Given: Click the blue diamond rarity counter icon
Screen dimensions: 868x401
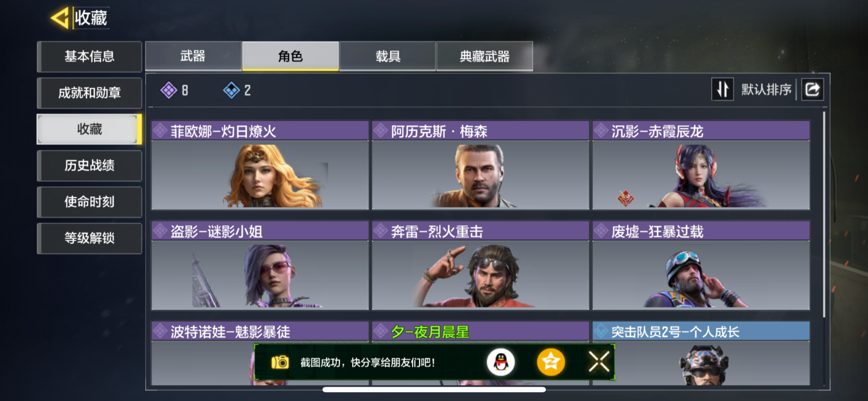Looking at the screenshot, I should 231,90.
